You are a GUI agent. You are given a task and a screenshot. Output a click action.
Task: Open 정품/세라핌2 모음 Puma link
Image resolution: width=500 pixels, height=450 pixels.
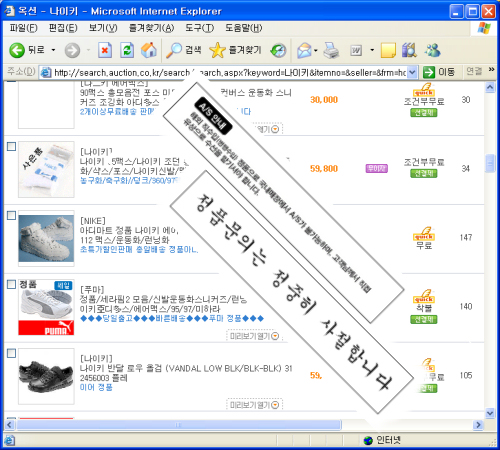pyautogui.click(x=163, y=304)
